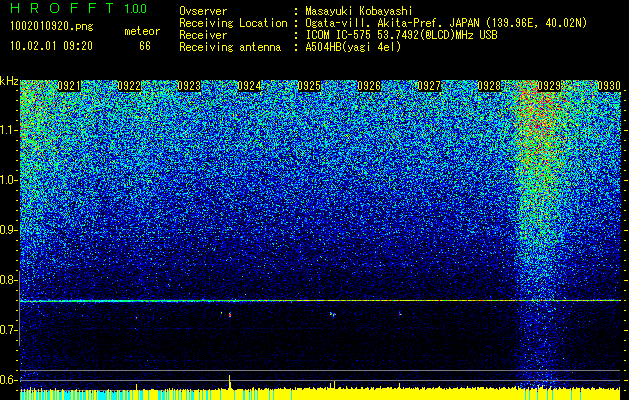Screen dimensions: 629x400
Task: Click the meteor label
Action: pyautogui.click(x=142, y=31)
